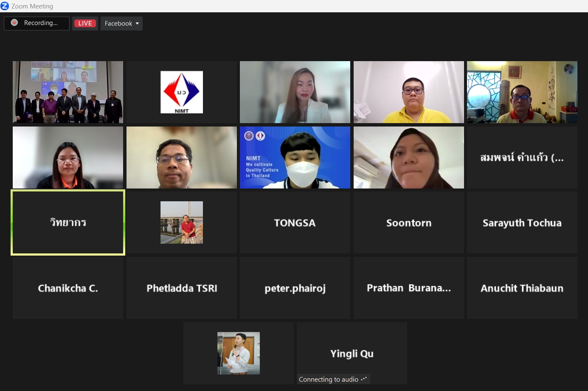Select the TONGSA participant tile
Image resolution: width=588 pixels, height=391 pixels.
click(x=295, y=223)
